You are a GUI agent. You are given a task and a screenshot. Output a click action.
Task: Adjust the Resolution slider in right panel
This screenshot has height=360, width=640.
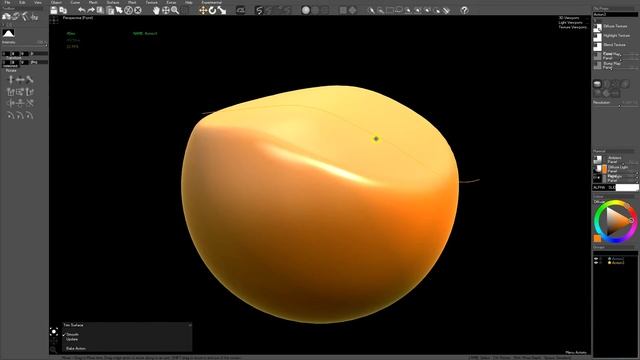(616, 106)
